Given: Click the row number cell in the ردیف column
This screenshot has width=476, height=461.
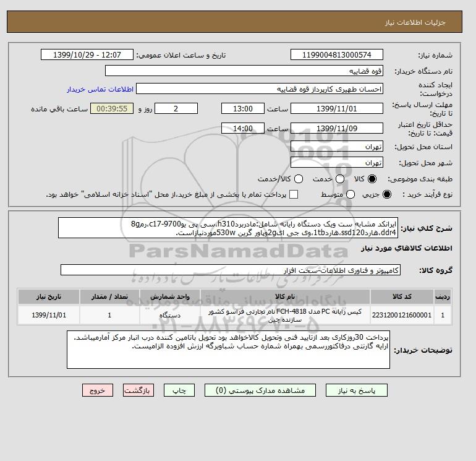Looking at the screenshot, I should coord(443,315).
